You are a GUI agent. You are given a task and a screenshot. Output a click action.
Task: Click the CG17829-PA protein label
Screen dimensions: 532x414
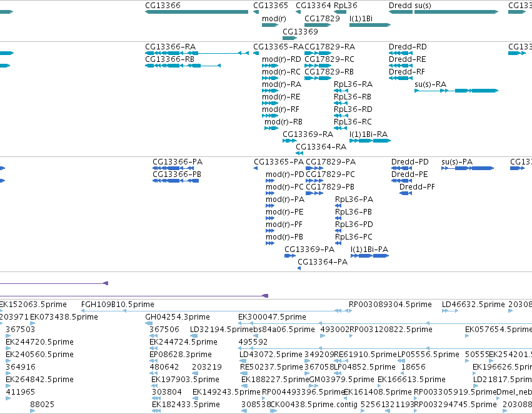(x=331, y=162)
